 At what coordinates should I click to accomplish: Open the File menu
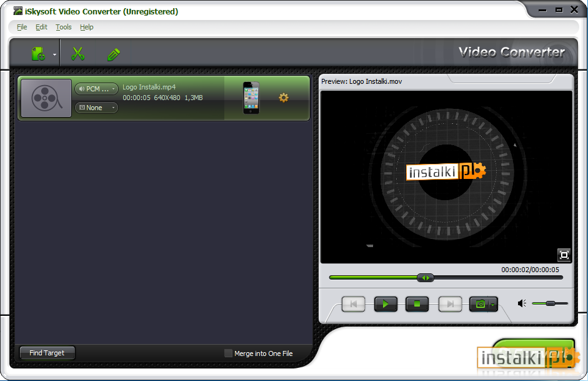point(22,27)
